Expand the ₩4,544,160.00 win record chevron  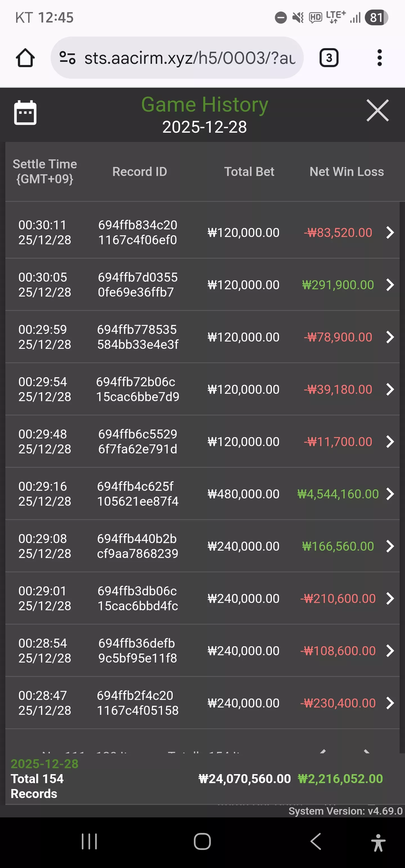[x=390, y=494]
